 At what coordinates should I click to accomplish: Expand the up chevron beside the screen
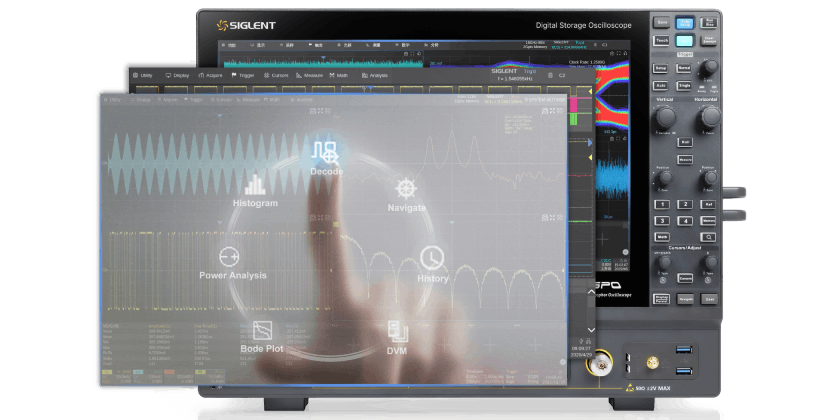coord(591,292)
